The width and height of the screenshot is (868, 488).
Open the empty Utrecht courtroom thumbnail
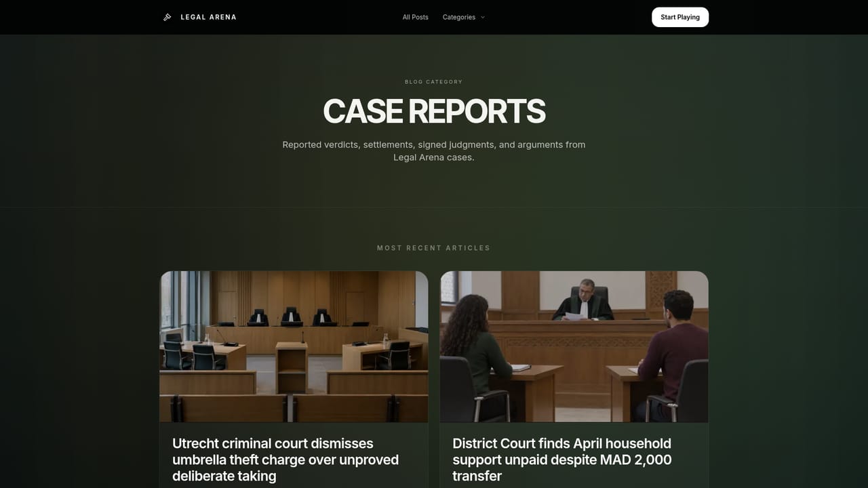(x=294, y=346)
